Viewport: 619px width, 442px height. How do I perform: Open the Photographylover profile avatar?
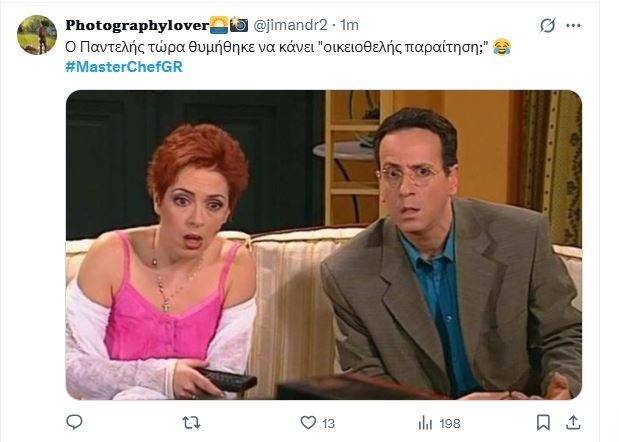click(37, 35)
